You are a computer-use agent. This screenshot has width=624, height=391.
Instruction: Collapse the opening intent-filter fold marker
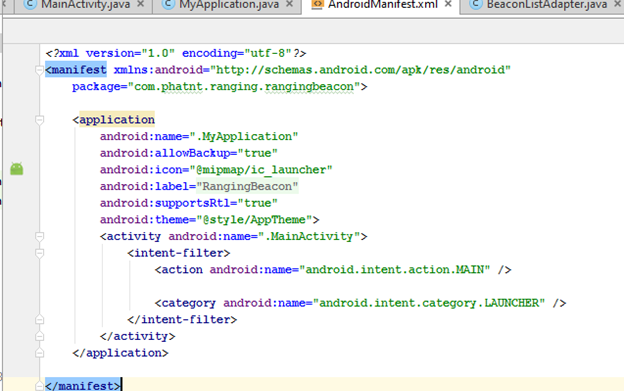[39, 253]
